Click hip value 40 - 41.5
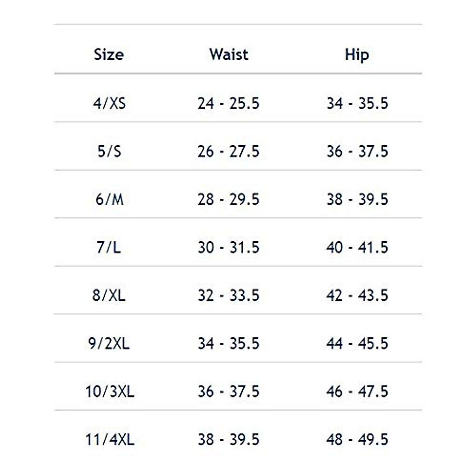The width and height of the screenshot is (476, 476). [x=357, y=247]
